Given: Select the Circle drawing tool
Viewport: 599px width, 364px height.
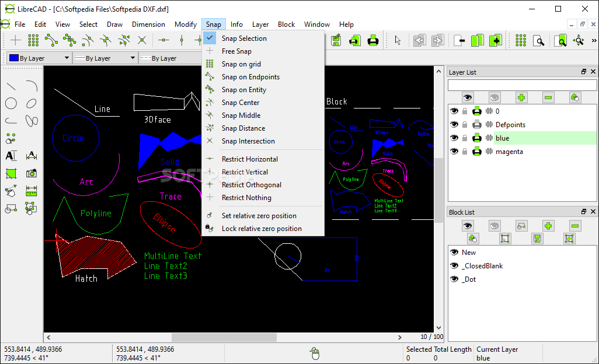Looking at the screenshot, I should [11, 103].
